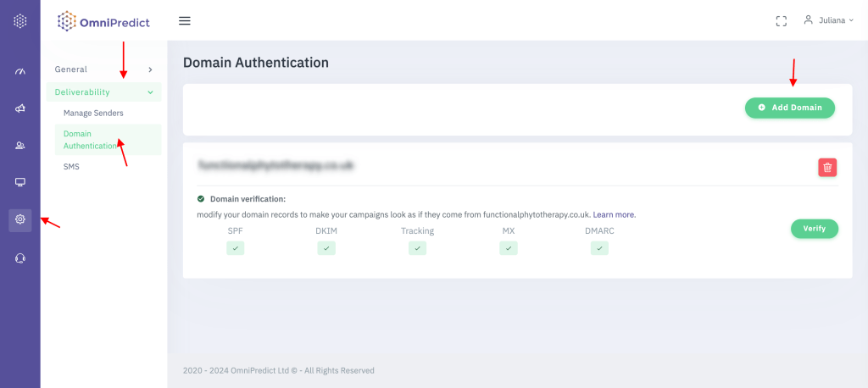Image resolution: width=868 pixels, height=388 pixels.
Task: Toggle the hamburger menu icon
Action: click(185, 21)
